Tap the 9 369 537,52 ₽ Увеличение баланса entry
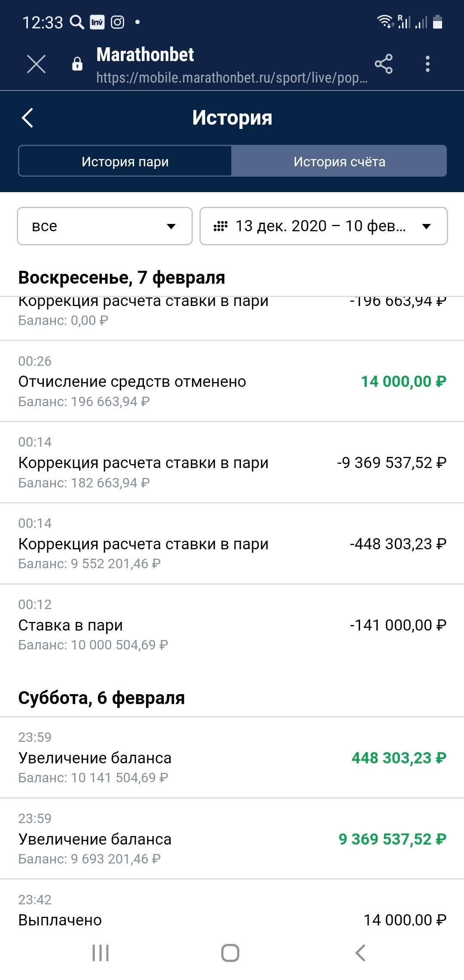The image size is (464, 980). (x=232, y=839)
